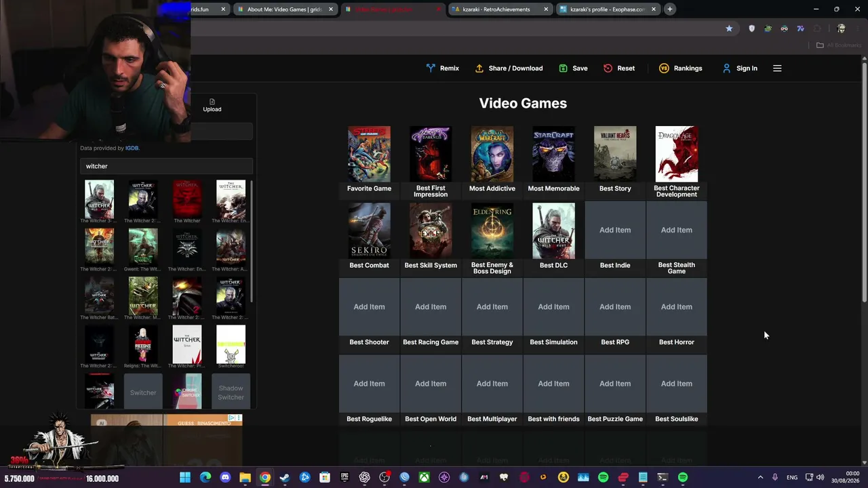
Task: Click the Remix button in the toolbar
Action: tap(443, 68)
